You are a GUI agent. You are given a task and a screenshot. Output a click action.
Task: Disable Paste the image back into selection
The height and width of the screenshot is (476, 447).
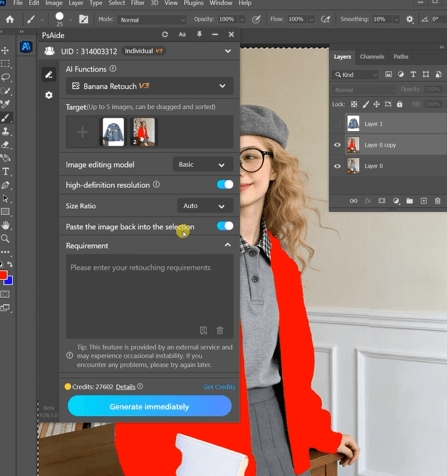[225, 226]
